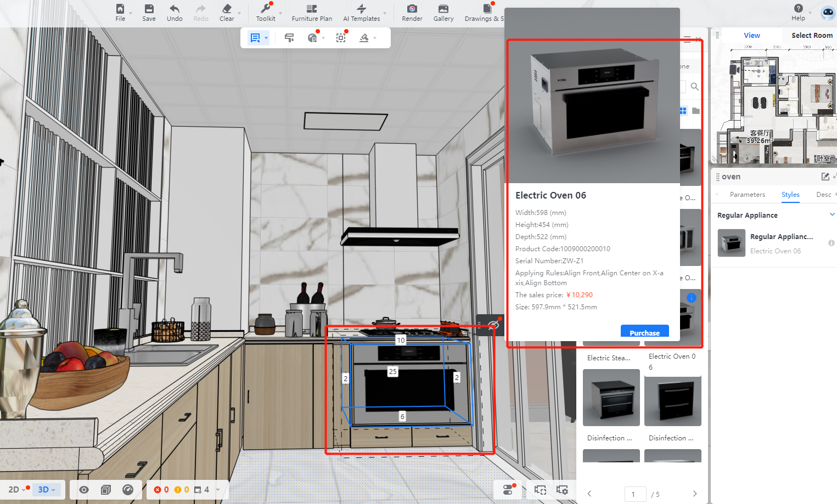
Task: Go to next catalog page
Action: [694, 494]
